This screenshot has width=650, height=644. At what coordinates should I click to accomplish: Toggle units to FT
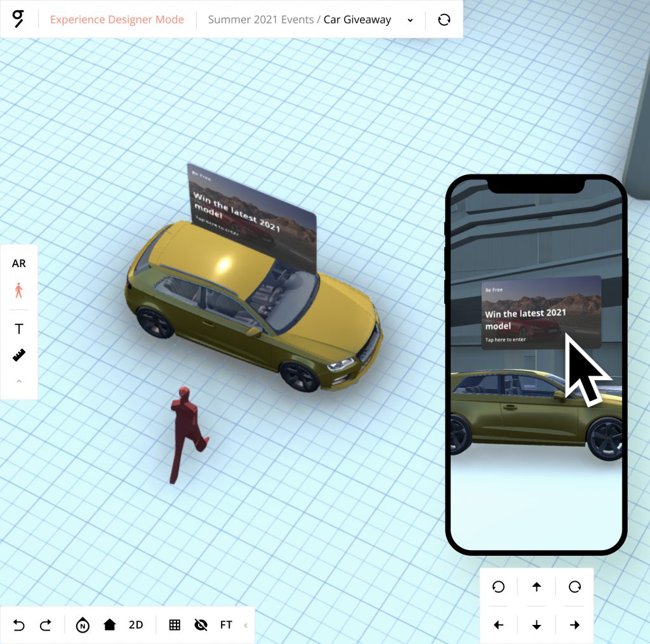(x=226, y=625)
